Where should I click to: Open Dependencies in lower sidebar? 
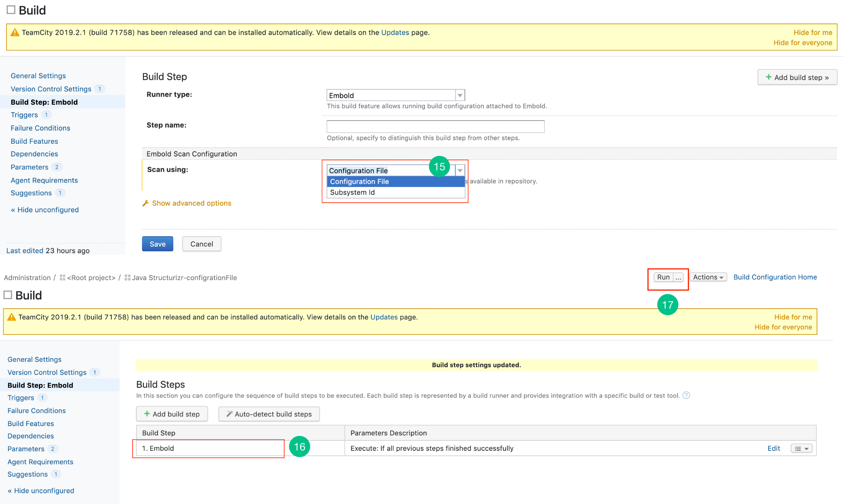point(31,436)
